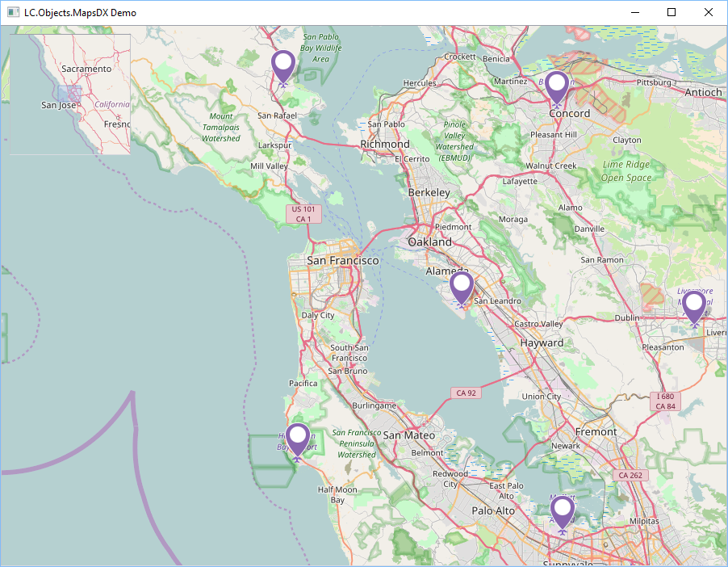Click the Walnut Creek label
The height and width of the screenshot is (567, 728).
pyautogui.click(x=551, y=166)
